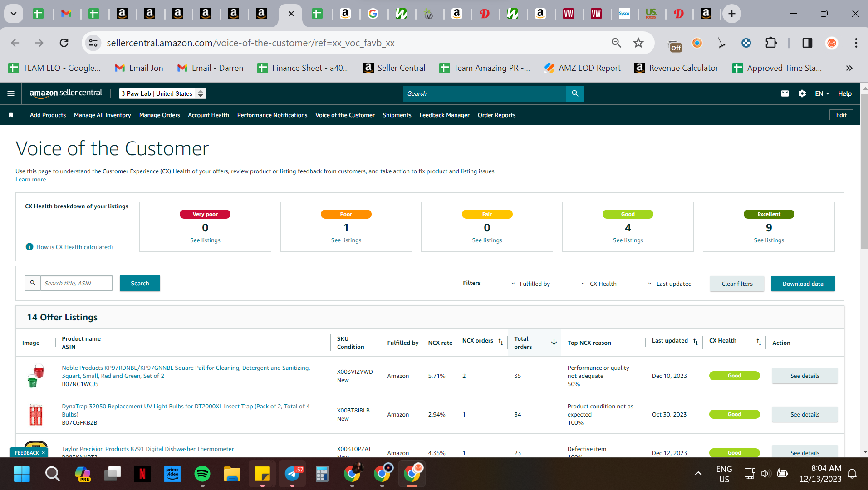The height and width of the screenshot is (490, 868).
Task: Open Add Products menu item
Action: (48, 115)
